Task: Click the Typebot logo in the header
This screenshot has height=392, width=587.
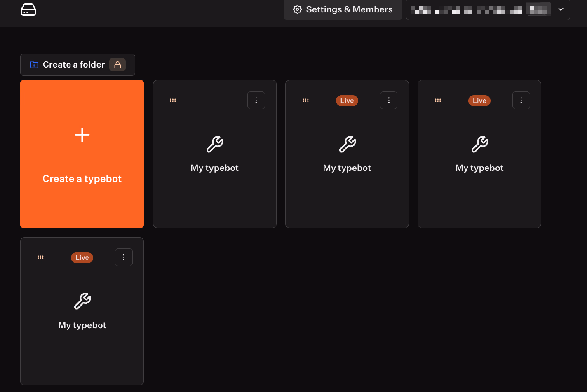Action: point(28,9)
